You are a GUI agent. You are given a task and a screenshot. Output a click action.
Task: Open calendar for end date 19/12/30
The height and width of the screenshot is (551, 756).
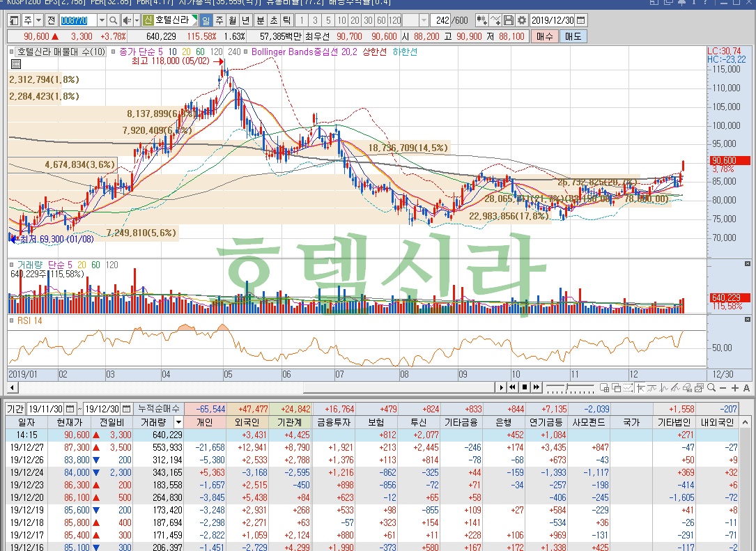(x=126, y=409)
